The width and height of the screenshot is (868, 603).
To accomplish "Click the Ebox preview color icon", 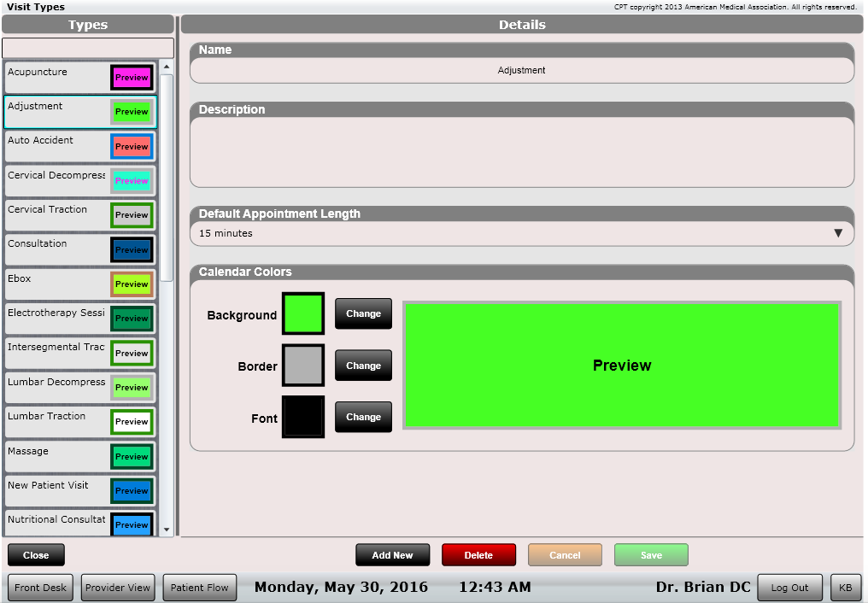I will pyautogui.click(x=132, y=284).
